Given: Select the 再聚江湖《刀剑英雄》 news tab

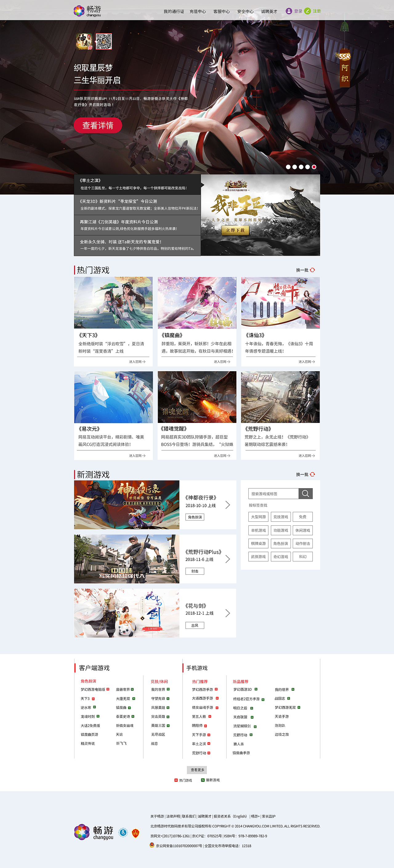Looking at the screenshot, I should click(138, 225).
